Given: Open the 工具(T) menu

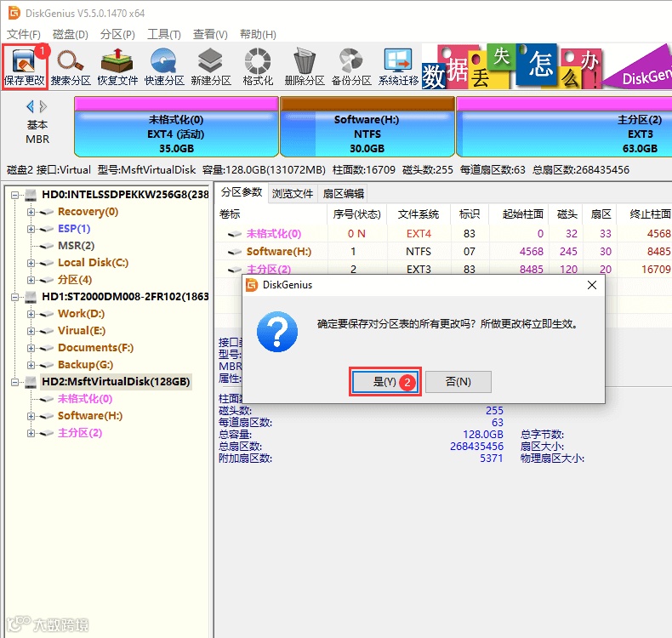Looking at the screenshot, I should (164, 34).
